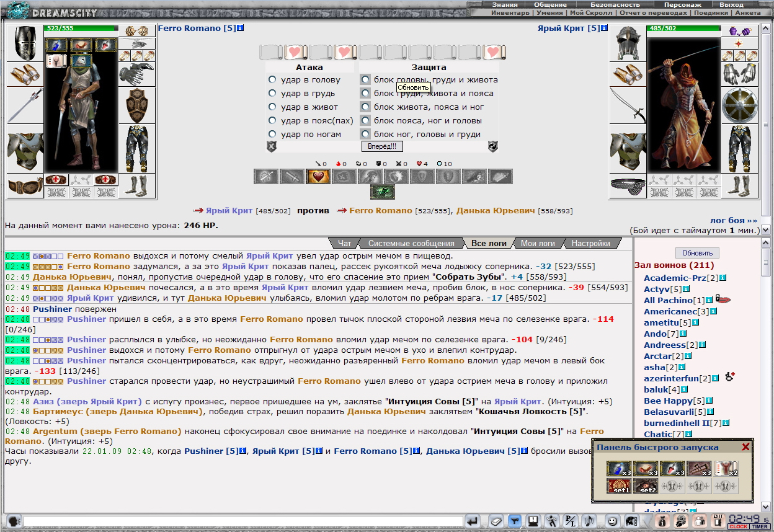Image resolution: width=774 pixels, height=532 pixels.
Task: Close the Панель быстрого запуска panel
Action: click(x=745, y=447)
